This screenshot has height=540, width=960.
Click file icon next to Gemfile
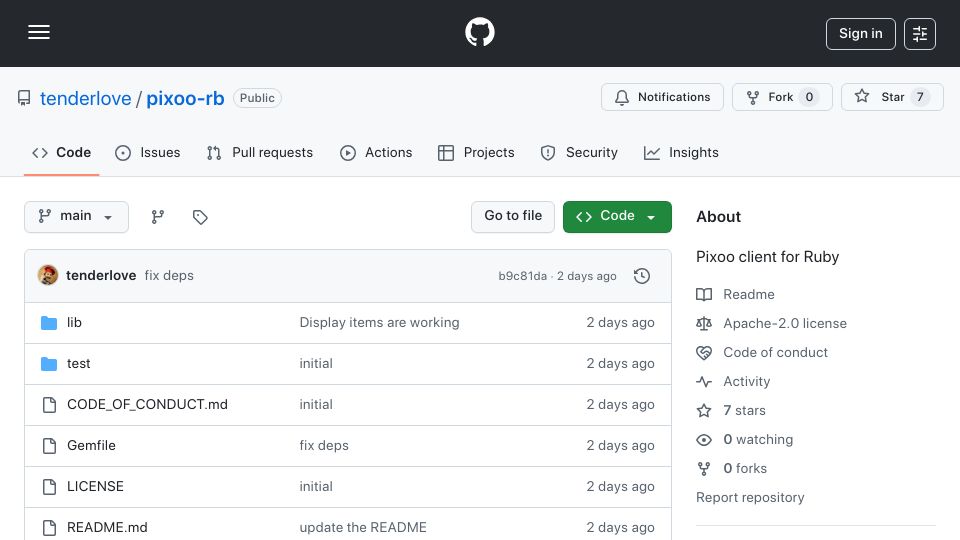pos(49,446)
